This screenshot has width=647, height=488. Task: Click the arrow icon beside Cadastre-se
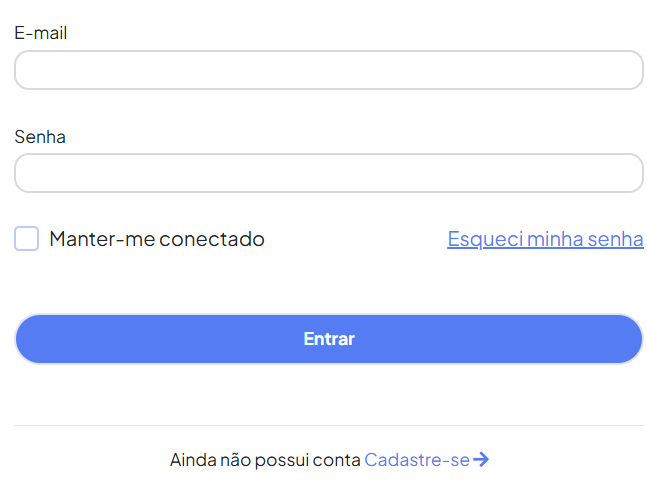481,460
